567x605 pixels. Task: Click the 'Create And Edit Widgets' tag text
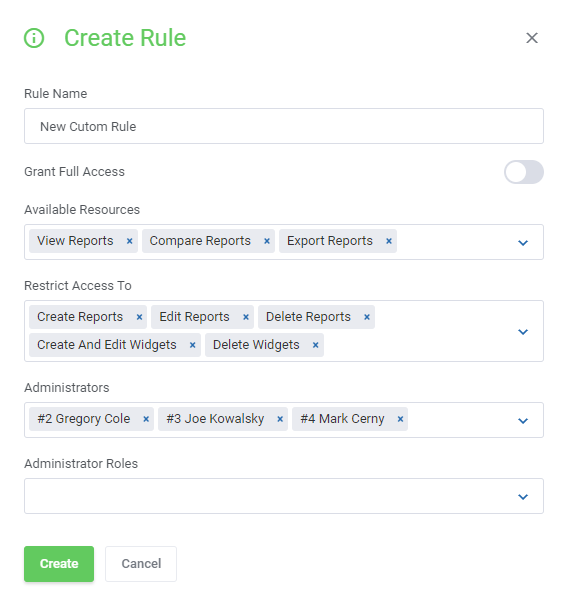[107, 345]
